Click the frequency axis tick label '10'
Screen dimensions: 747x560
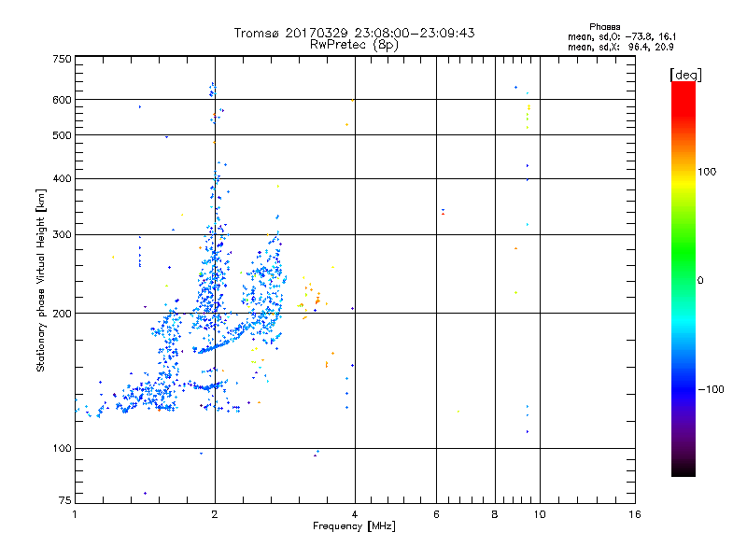tap(540, 514)
